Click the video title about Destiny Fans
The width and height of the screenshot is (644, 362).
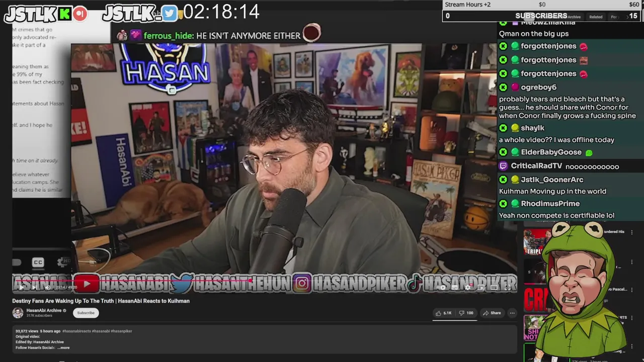101,301
